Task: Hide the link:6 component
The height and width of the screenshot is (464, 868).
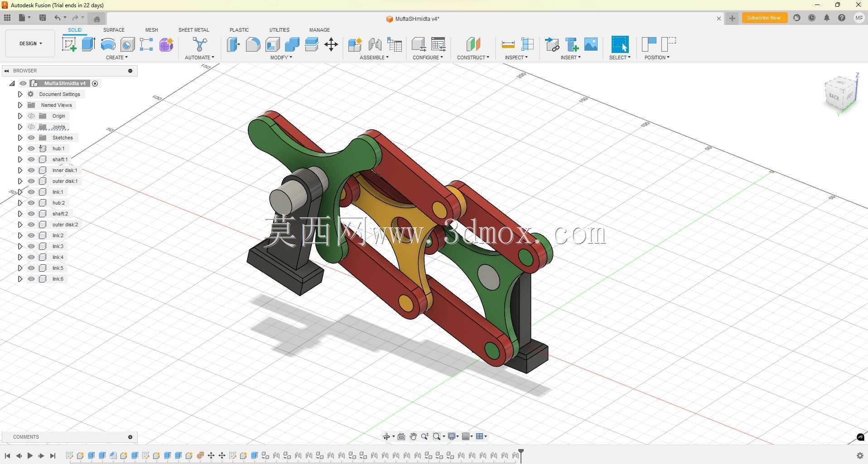Action: coord(31,279)
